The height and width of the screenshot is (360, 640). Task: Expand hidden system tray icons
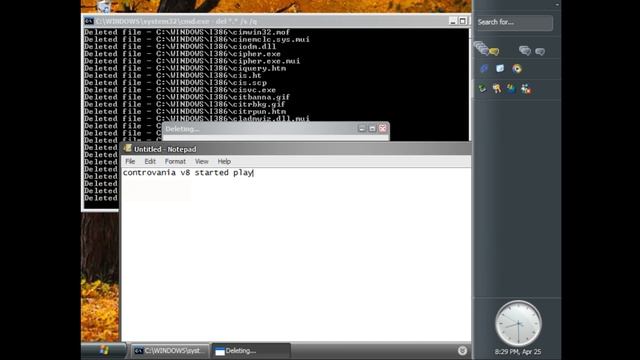click(x=462, y=351)
